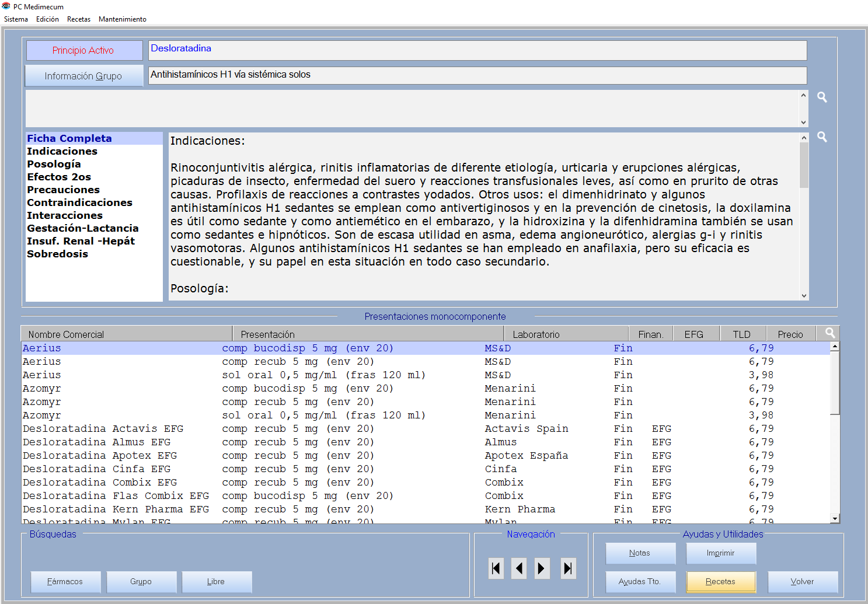Go to next record arrow
This screenshot has height=604, width=868.
pos(542,568)
